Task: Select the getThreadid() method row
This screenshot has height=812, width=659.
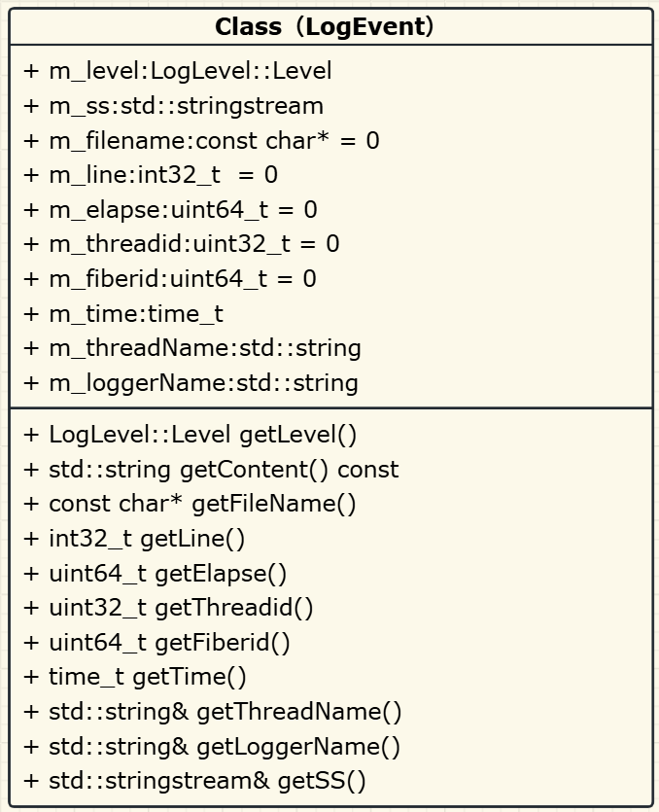Action: (168, 608)
